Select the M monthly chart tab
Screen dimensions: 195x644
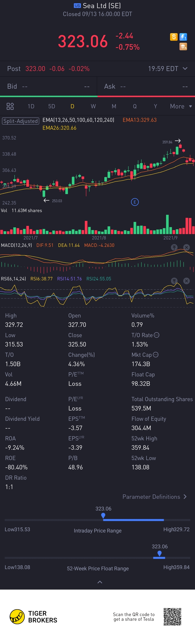coord(114,106)
